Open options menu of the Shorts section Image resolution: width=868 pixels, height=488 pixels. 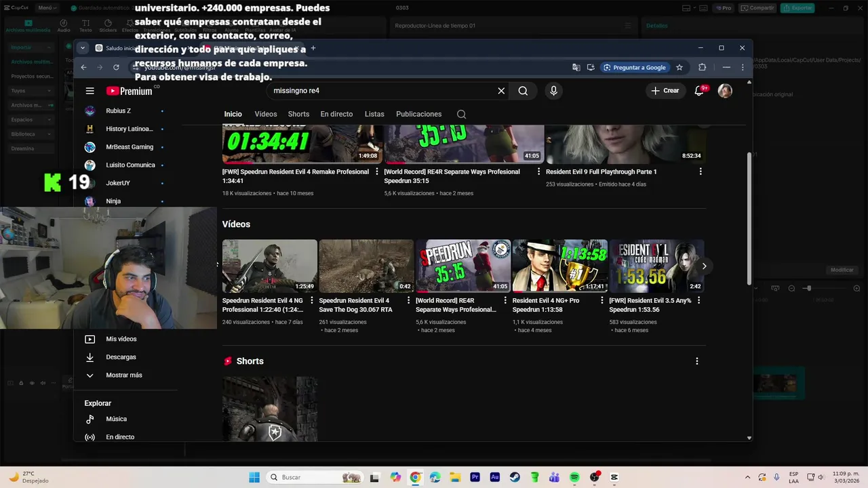(696, 361)
